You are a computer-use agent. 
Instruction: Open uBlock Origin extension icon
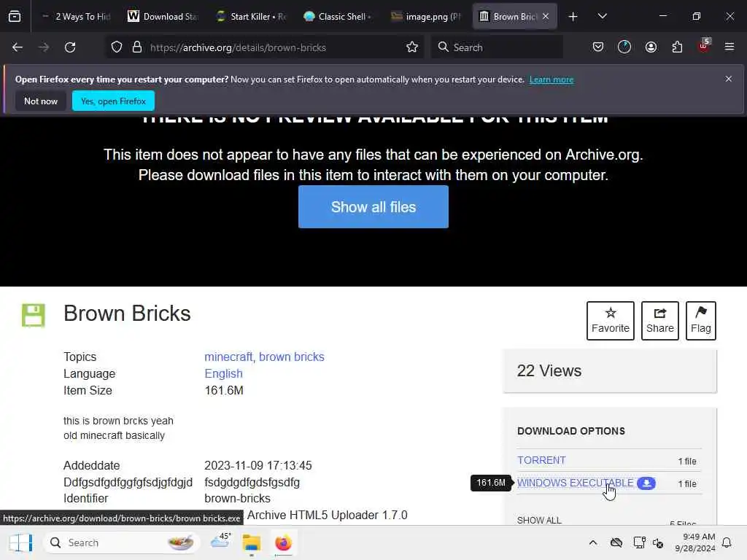click(x=704, y=46)
